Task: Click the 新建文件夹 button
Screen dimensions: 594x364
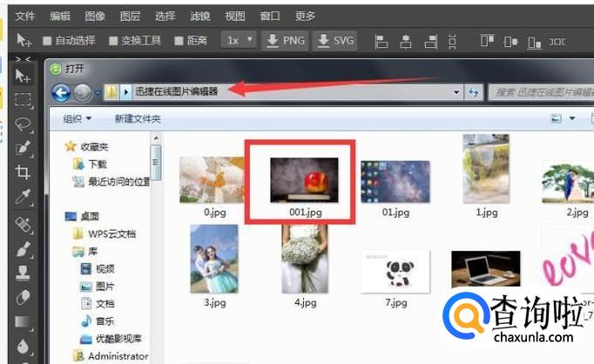Action: [x=138, y=119]
